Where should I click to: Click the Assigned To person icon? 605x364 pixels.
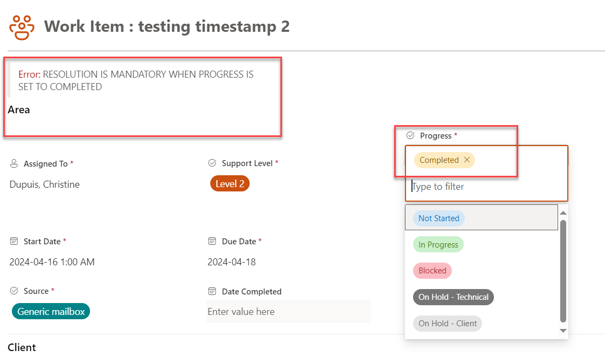(14, 163)
